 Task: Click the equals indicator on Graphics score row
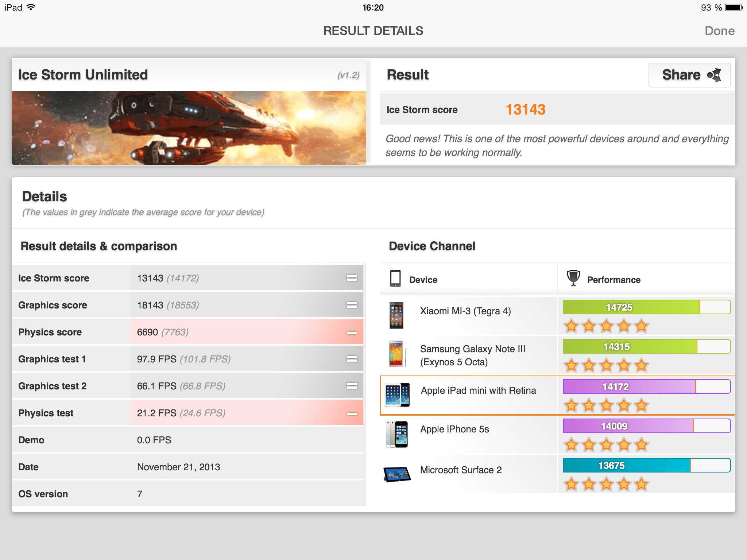352,305
